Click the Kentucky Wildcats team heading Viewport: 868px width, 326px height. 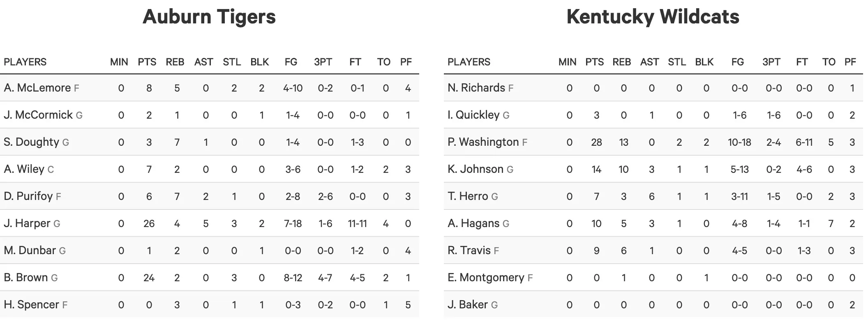pos(653,17)
